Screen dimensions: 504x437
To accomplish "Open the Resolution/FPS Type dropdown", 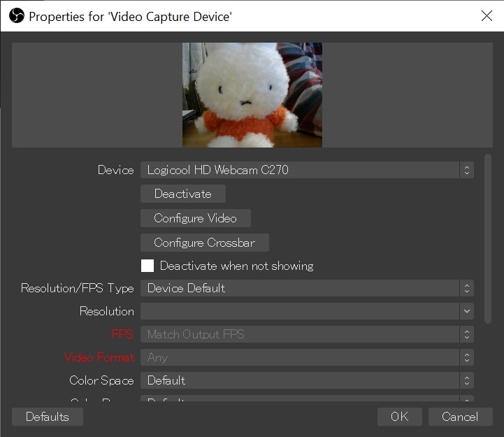I will point(307,288).
